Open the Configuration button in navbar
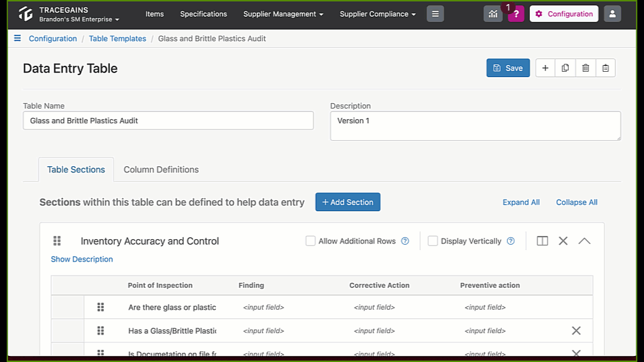 (x=564, y=14)
